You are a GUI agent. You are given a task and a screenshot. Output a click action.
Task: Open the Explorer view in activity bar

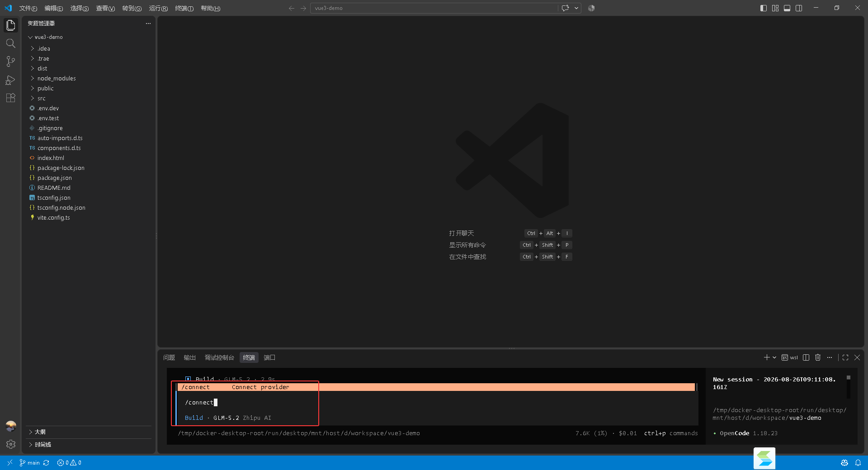tap(11, 25)
